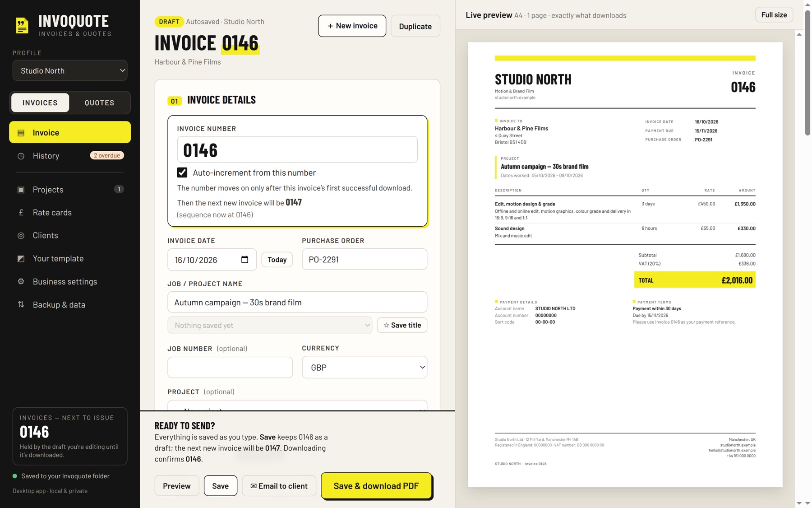Open the calendar picker in Invoice Date

[245, 260]
